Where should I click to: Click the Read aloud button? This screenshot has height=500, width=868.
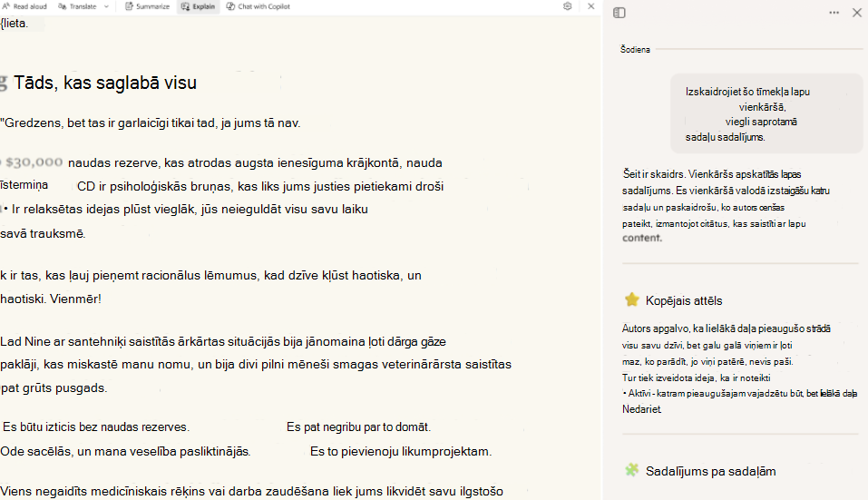pyautogui.click(x=24, y=6)
